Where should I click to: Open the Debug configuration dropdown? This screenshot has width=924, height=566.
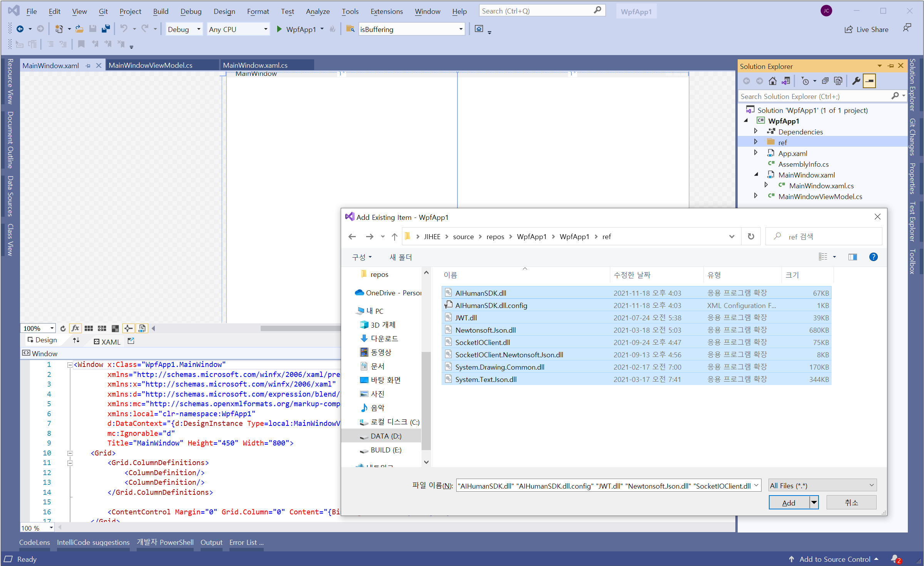pos(199,29)
